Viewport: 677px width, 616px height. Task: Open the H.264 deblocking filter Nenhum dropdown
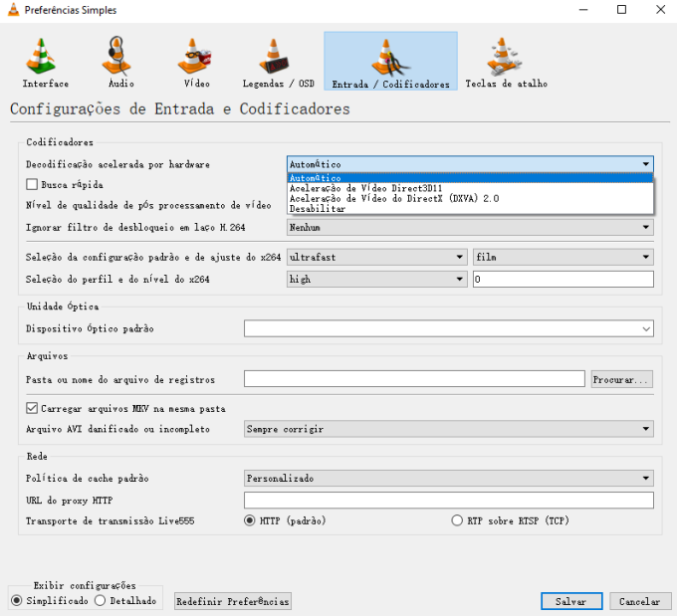[x=470, y=227]
